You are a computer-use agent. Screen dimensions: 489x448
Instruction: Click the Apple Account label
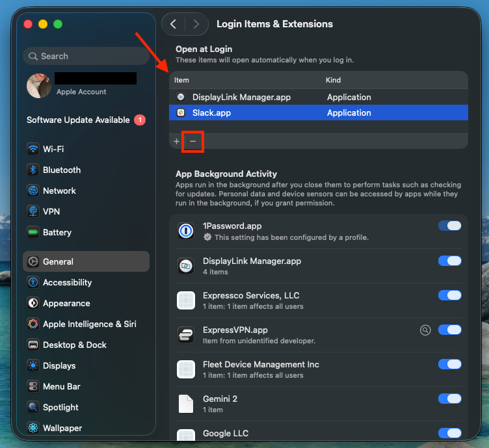pyautogui.click(x=81, y=92)
